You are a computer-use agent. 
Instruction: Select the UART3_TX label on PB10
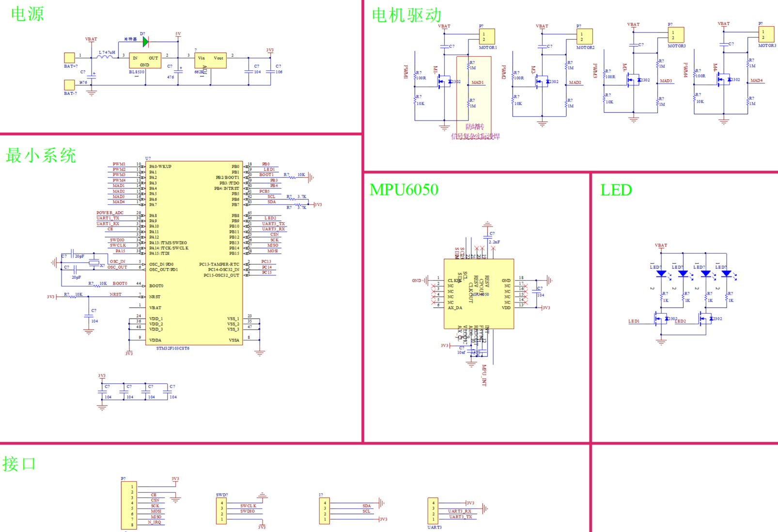(x=274, y=224)
